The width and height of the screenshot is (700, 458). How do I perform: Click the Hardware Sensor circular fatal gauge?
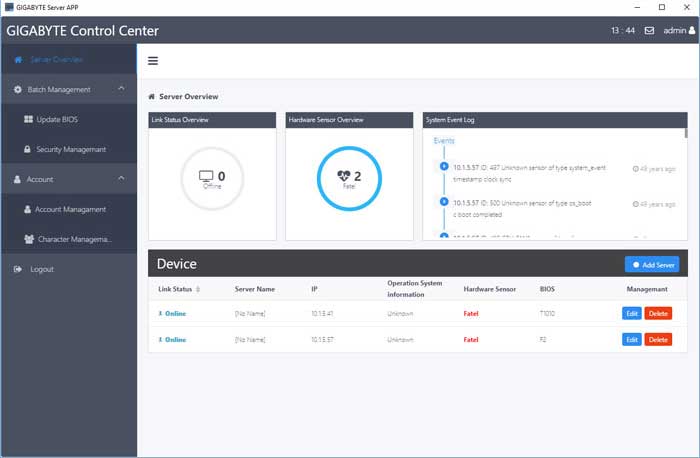[349, 179]
